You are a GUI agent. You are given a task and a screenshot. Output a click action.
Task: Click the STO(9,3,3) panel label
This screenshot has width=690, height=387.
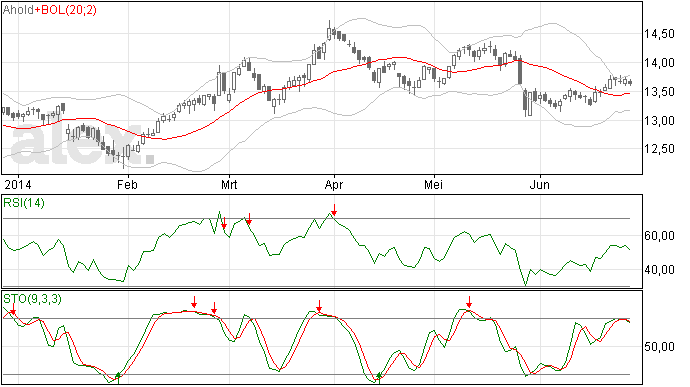[x=33, y=299]
